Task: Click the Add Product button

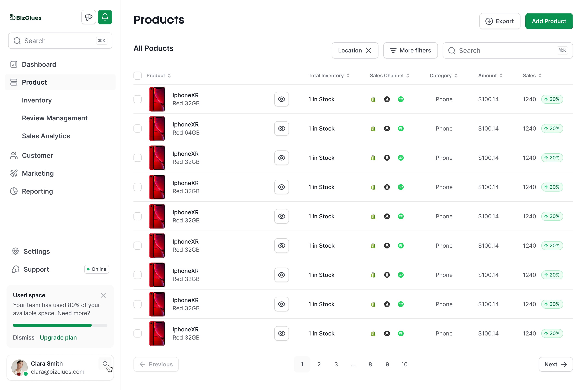Action: (x=549, y=21)
